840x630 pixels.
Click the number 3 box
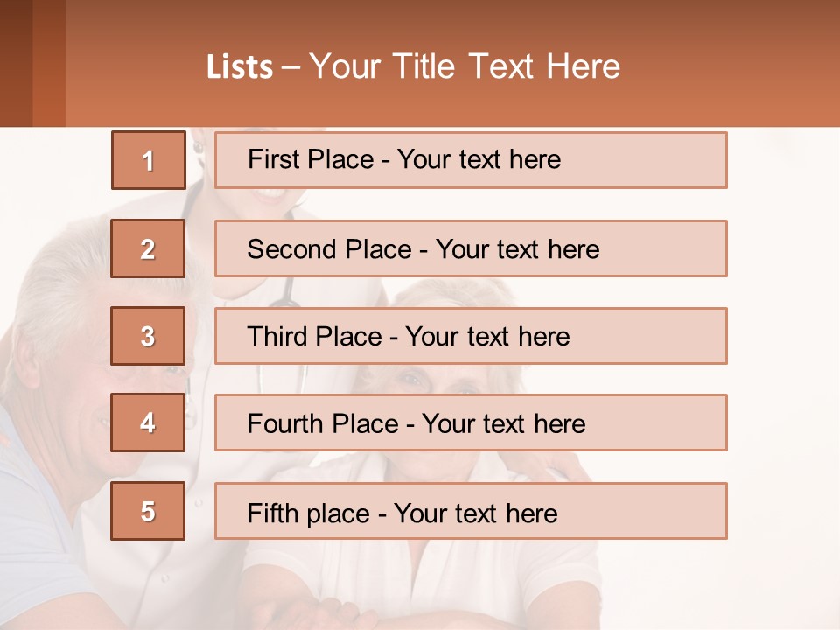(x=148, y=336)
